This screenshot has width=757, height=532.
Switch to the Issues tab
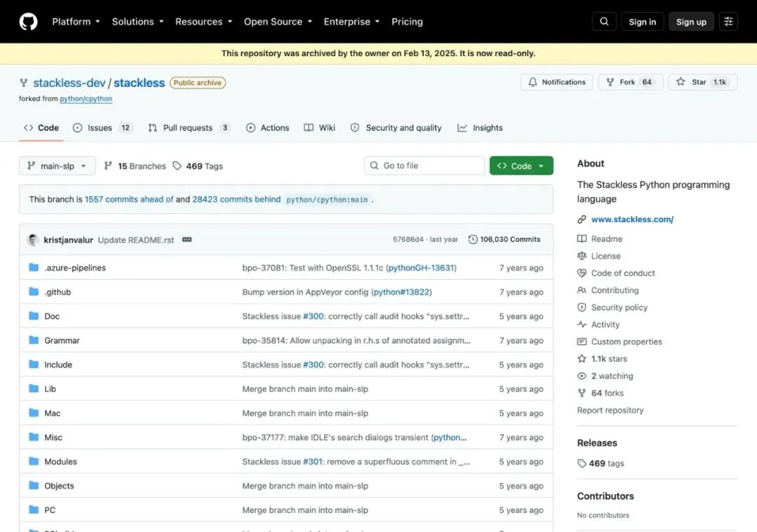coord(103,128)
